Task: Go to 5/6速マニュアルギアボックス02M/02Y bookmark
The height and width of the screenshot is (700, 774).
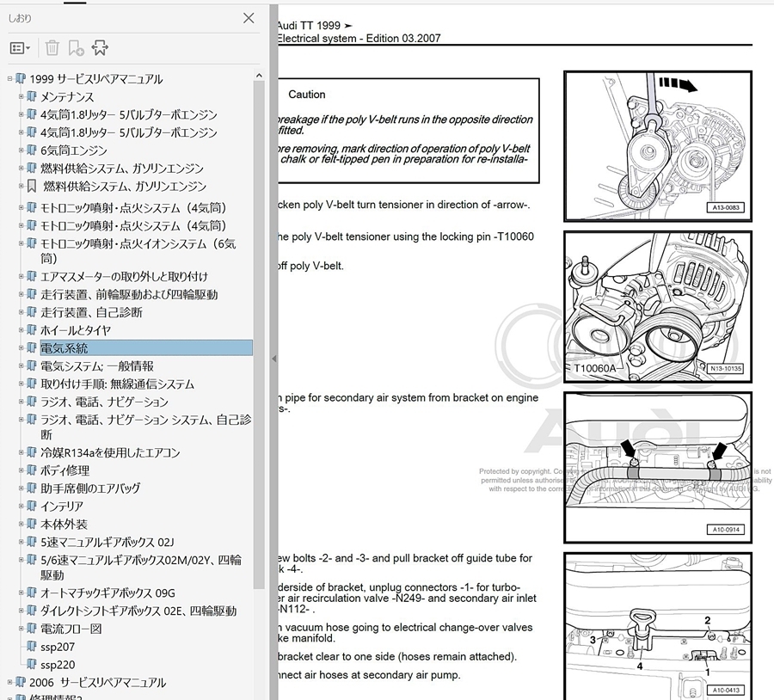Action: point(141,568)
